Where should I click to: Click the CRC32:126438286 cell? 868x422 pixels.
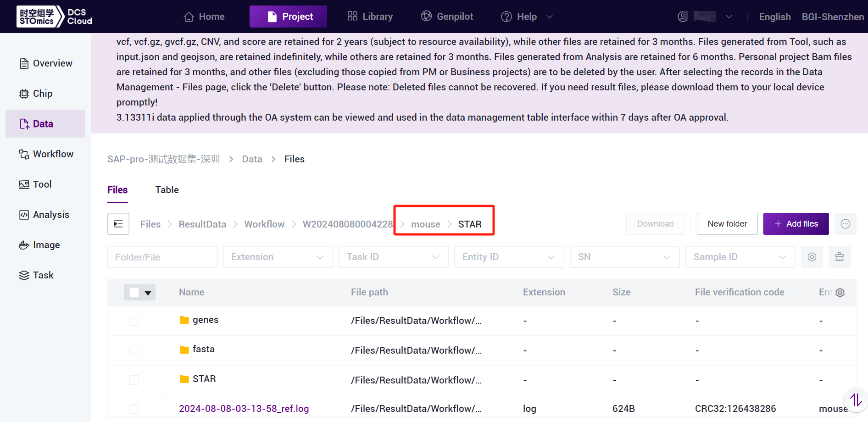tap(735, 409)
